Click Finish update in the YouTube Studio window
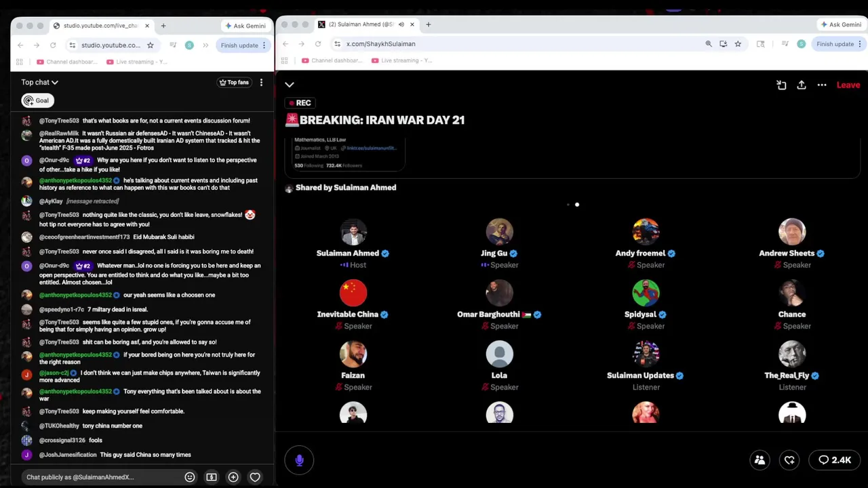Viewport: 868px width, 488px height. pos(243,45)
